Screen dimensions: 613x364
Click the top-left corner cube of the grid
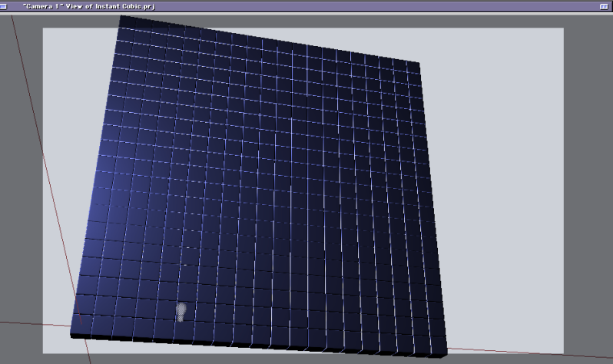click(128, 24)
